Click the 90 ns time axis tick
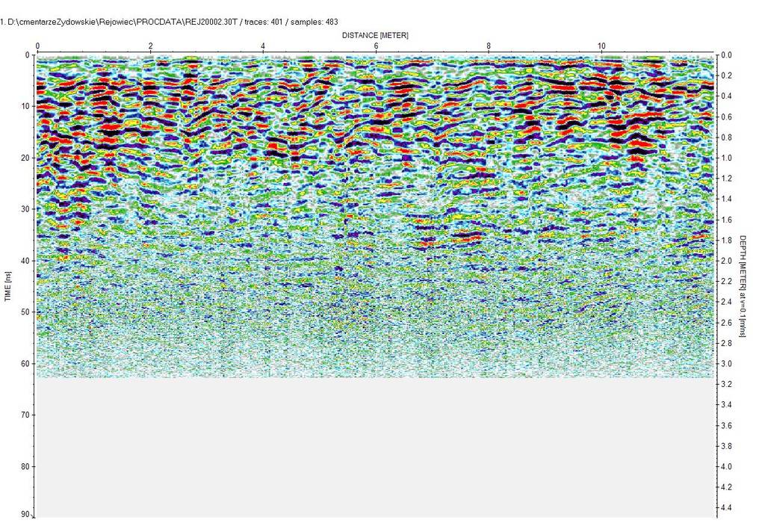765x532 pixels. [24, 515]
